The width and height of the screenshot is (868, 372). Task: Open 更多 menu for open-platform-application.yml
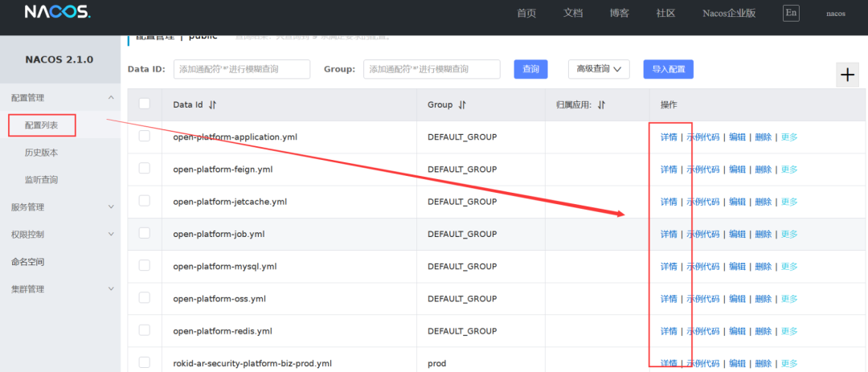789,137
